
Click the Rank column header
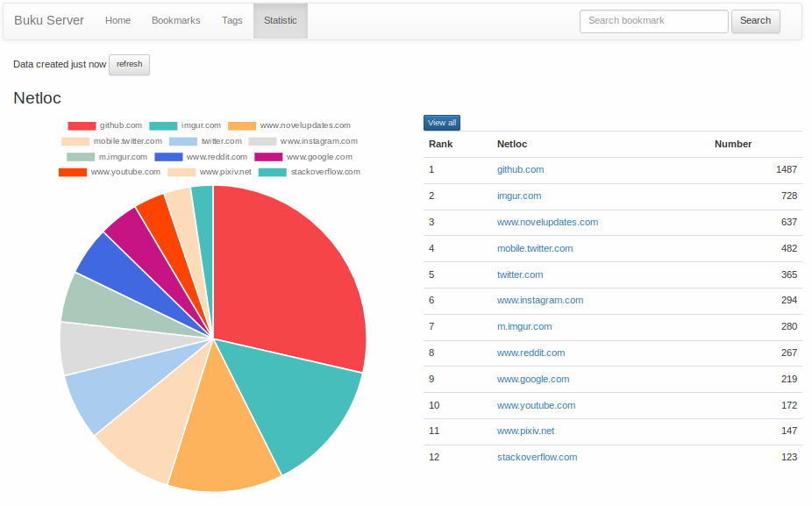(441, 144)
